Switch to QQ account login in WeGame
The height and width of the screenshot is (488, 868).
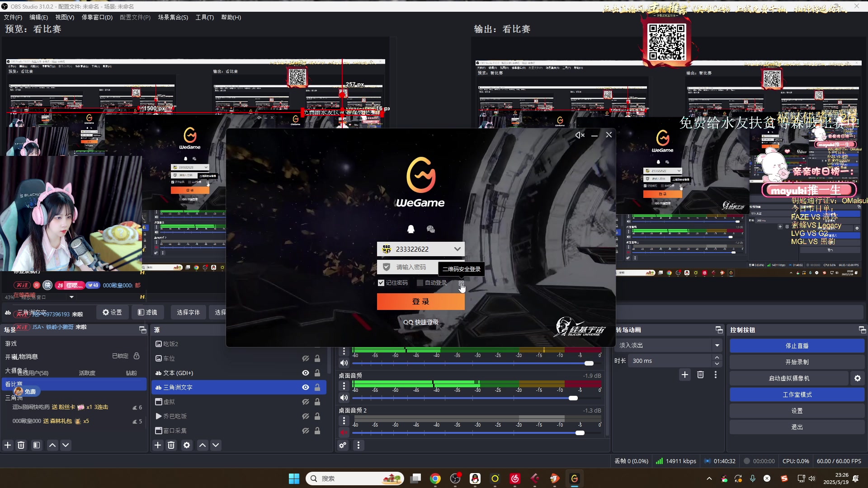point(411,229)
